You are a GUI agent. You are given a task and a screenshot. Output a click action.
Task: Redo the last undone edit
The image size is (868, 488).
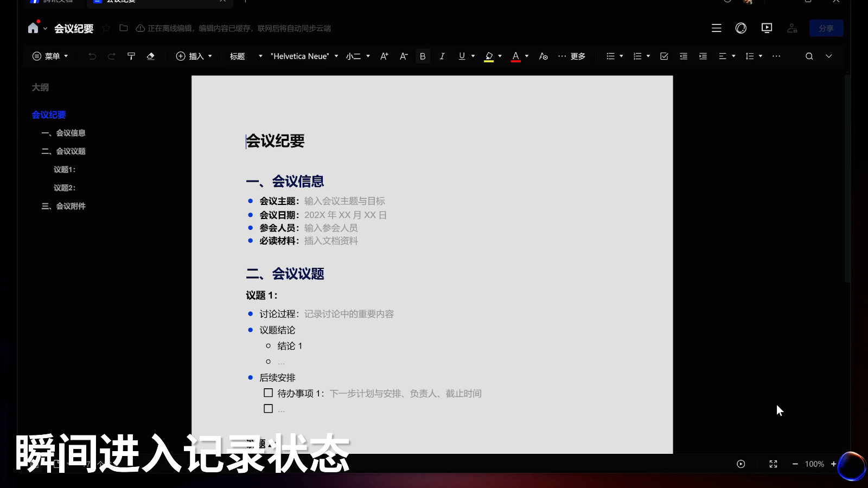coord(112,56)
